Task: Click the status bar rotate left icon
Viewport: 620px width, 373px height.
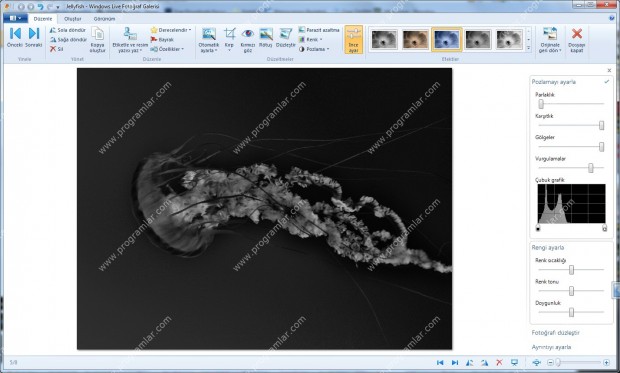Action: pos(469,362)
